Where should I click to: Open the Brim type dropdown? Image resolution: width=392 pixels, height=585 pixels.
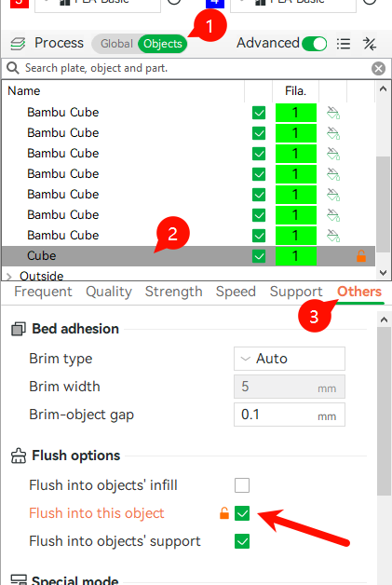[290, 359]
